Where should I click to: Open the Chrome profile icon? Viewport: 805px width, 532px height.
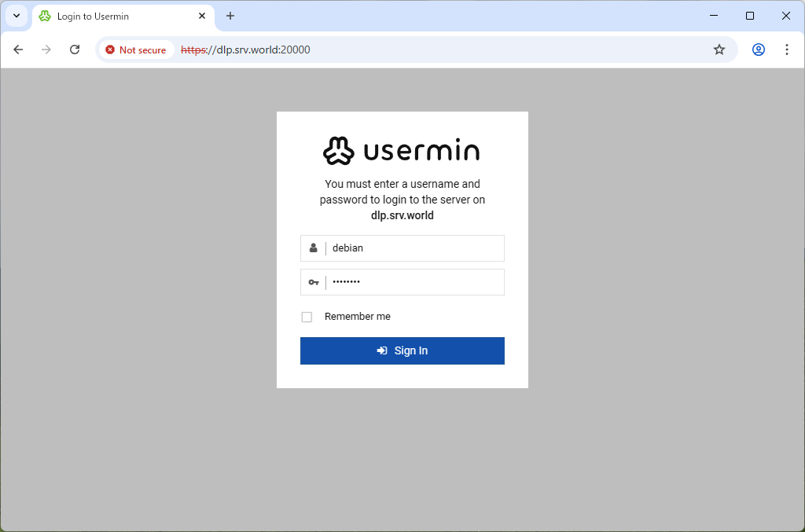point(758,50)
